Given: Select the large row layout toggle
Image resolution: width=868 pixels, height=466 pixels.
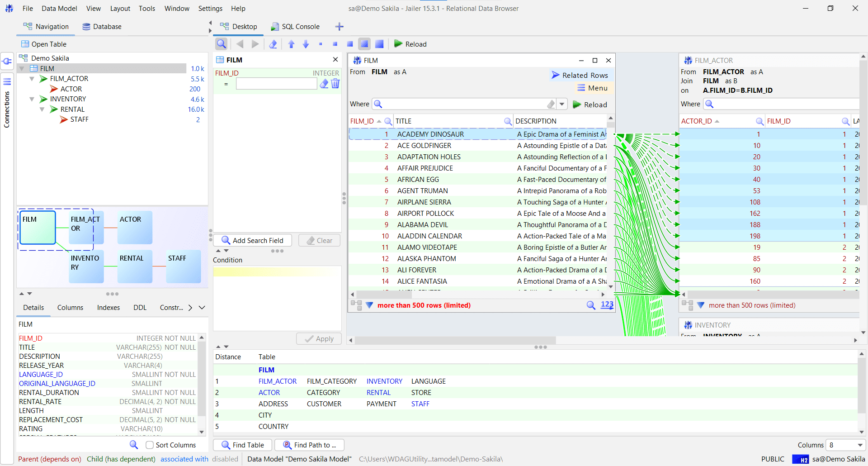Looking at the screenshot, I should pyautogui.click(x=364, y=44).
